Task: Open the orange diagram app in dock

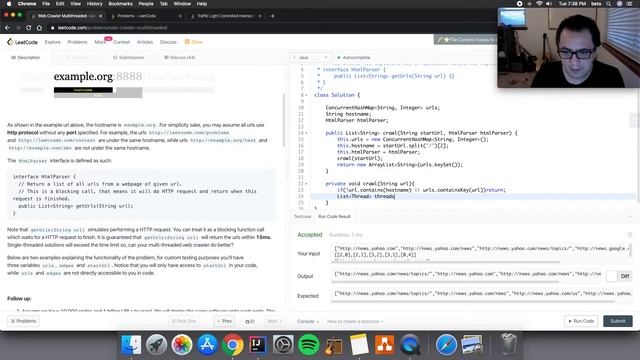Action: [384, 345]
